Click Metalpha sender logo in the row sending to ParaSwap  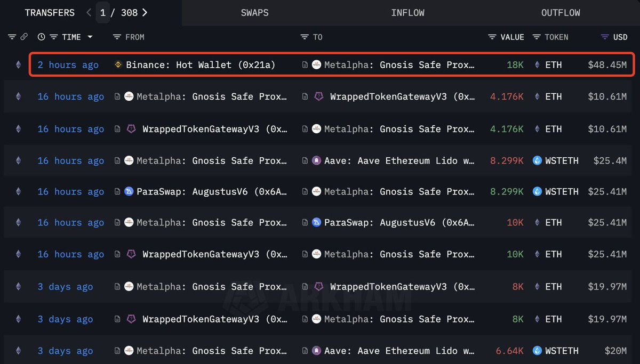(129, 222)
